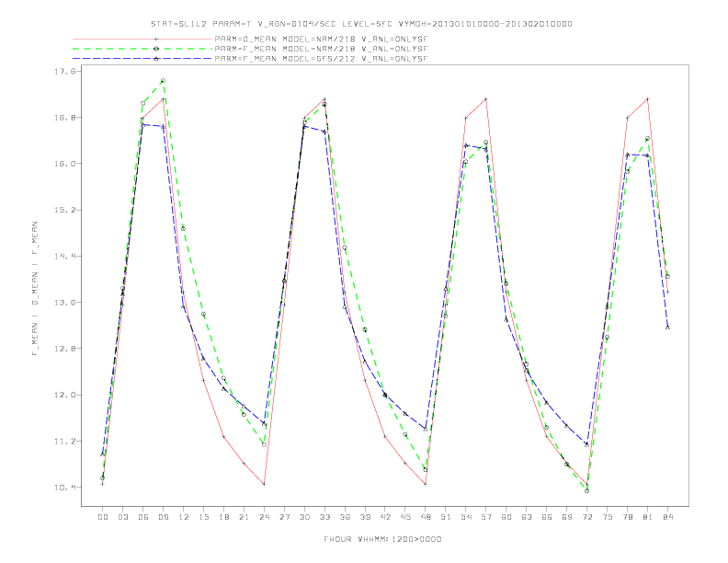
Task: Click the 81 forecast hour label
Action: coord(648,517)
